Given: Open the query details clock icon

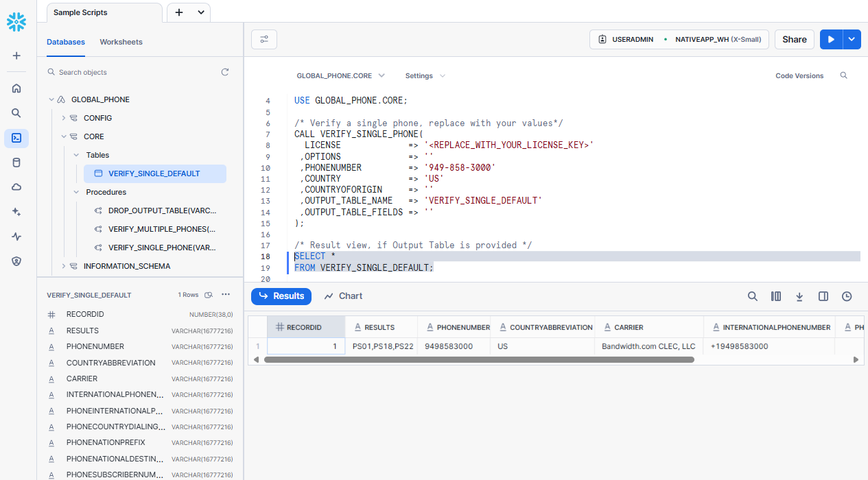Looking at the screenshot, I should tap(847, 296).
